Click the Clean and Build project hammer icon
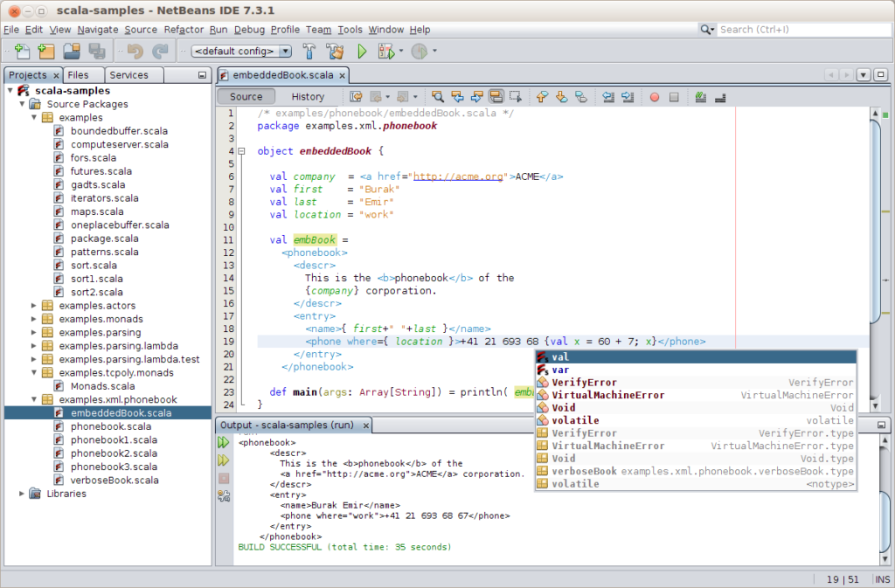Screen dimensions: 895x588 click(335, 51)
